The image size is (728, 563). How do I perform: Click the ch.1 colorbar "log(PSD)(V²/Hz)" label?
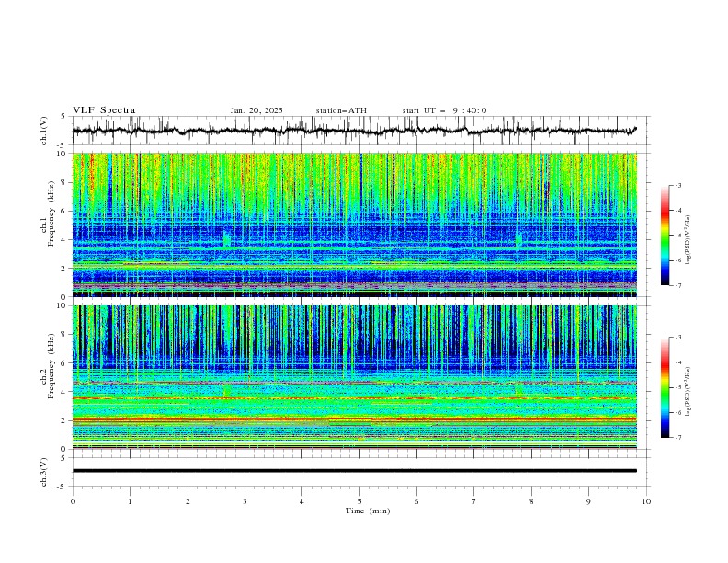pyautogui.click(x=688, y=240)
